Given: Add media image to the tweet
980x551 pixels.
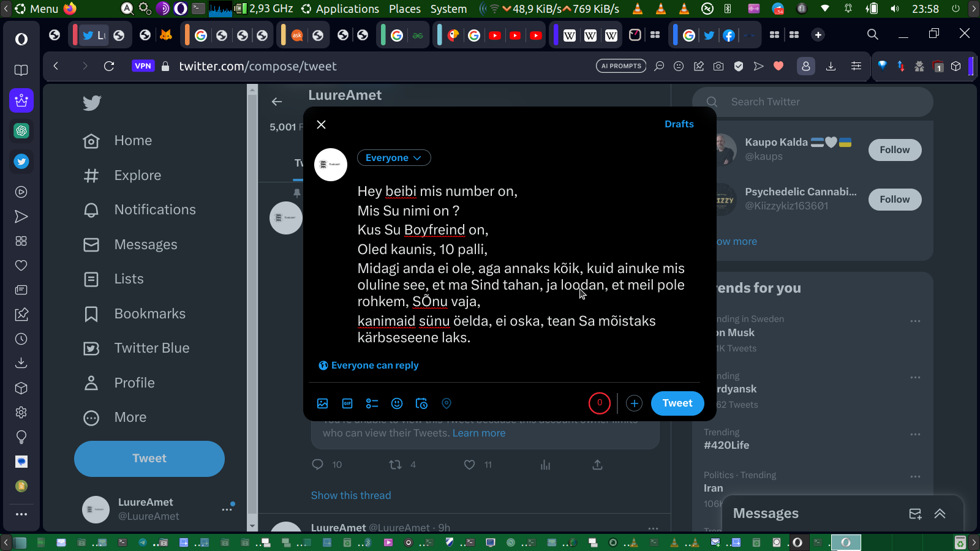Looking at the screenshot, I should point(323,403).
